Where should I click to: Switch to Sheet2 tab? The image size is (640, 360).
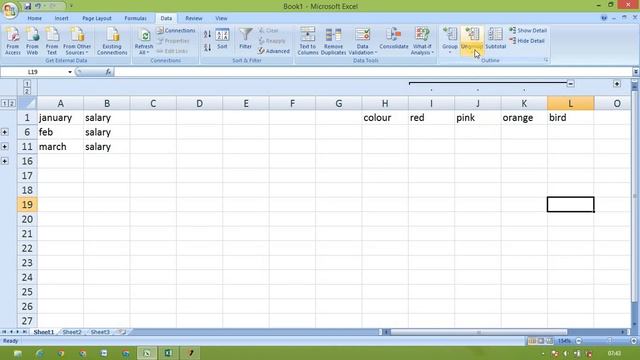click(72, 332)
